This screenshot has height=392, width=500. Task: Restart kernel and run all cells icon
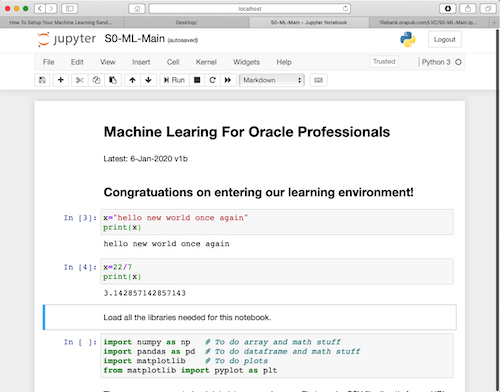tap(228, 80)
